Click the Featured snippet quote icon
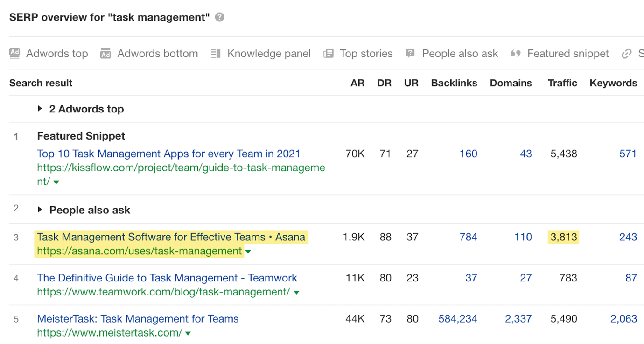The image size is (644, 344). click(x=515, y=54)
